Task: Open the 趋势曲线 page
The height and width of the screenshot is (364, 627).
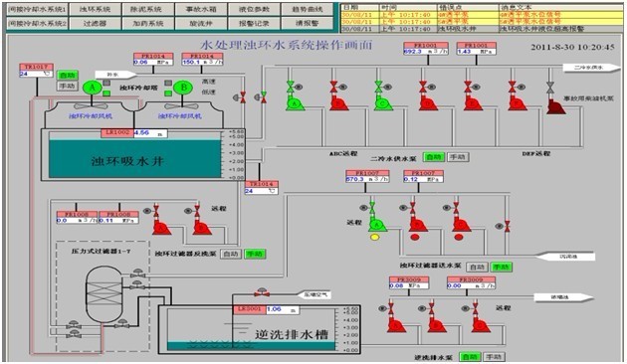Action: click(x=308, y=9)
